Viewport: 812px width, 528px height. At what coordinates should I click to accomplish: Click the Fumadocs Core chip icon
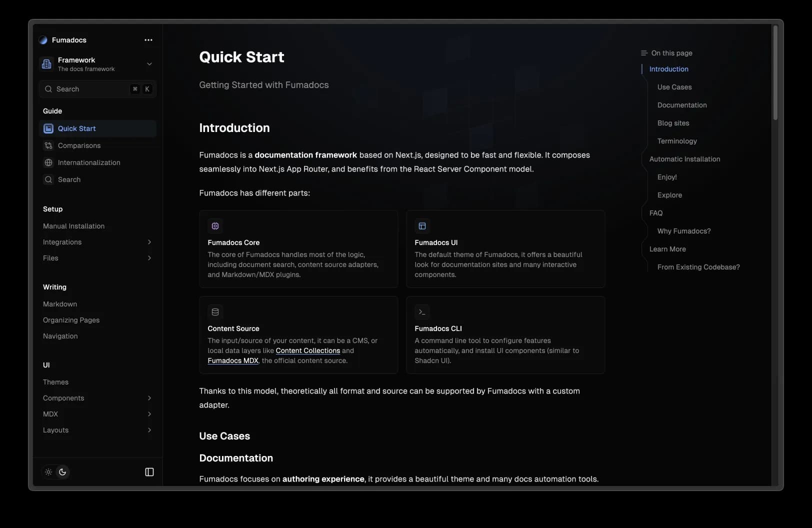[x=215, y=226]
